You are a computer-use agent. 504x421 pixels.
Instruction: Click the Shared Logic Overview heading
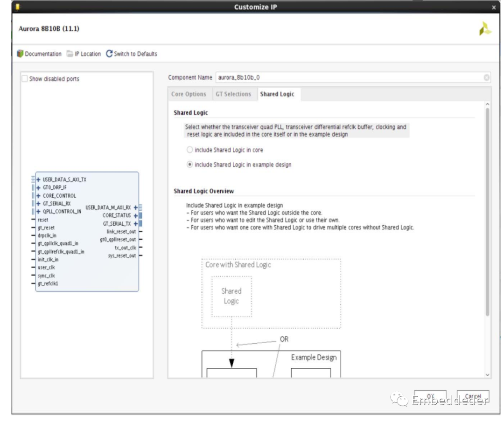click(x=204, y=191)
